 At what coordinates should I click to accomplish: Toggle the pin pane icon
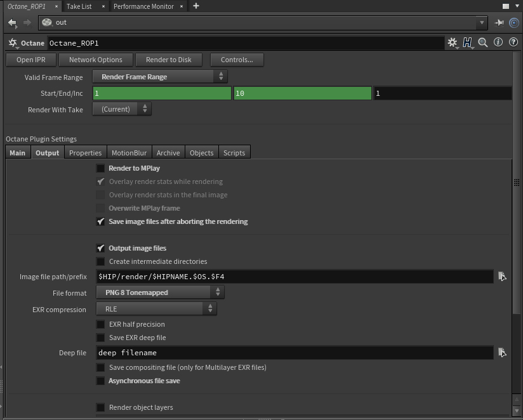point(500,22)
